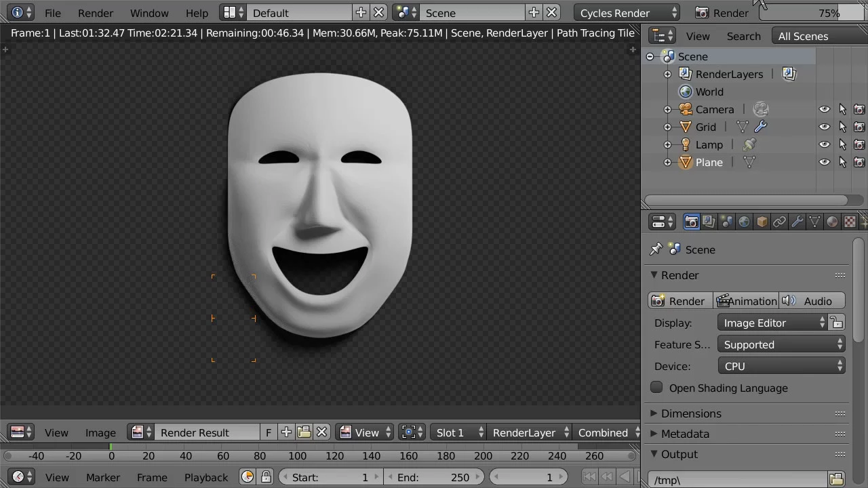The height and width of the screenshot is (488, 868).
Task: Click the /tmp\ output path field
Action: pos(738,480)
